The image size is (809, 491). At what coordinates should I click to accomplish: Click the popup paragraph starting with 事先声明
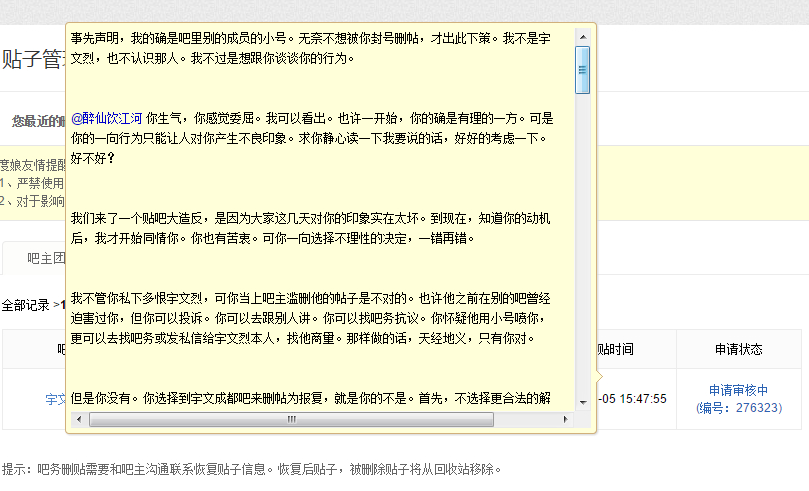(311, 48)
